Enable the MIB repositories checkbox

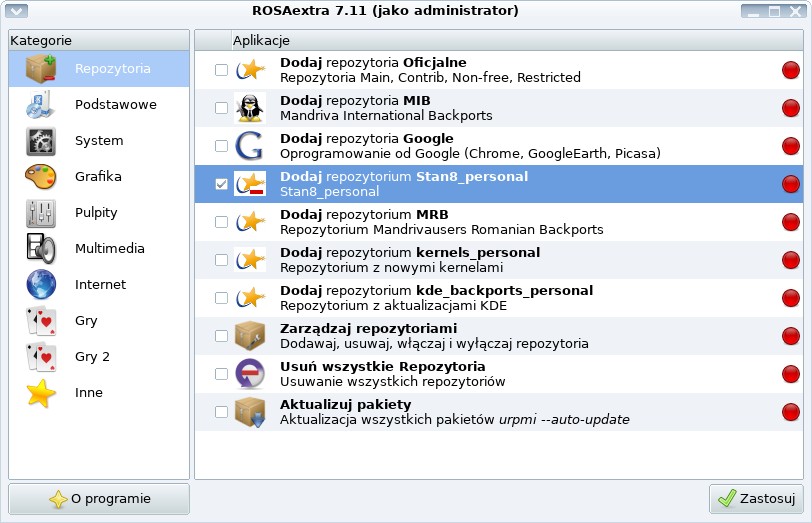click(222, 108)
